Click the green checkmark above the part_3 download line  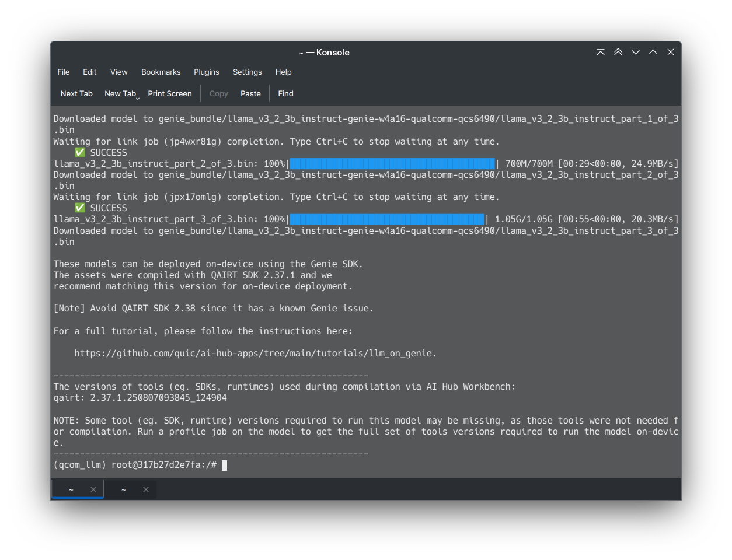point(80,208)
